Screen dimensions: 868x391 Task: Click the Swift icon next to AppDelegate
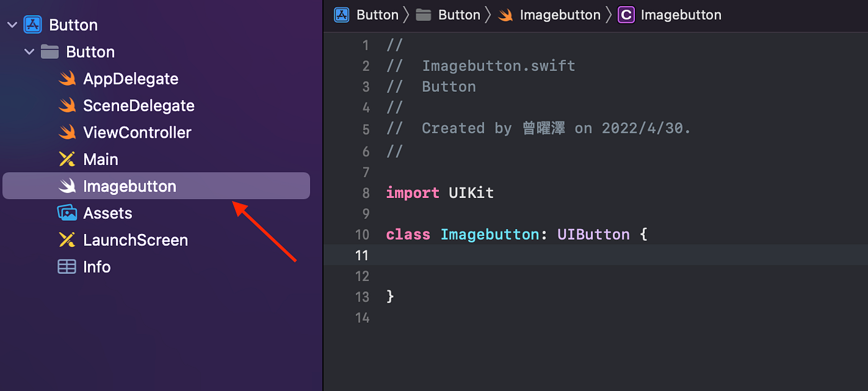click(68, 78)
